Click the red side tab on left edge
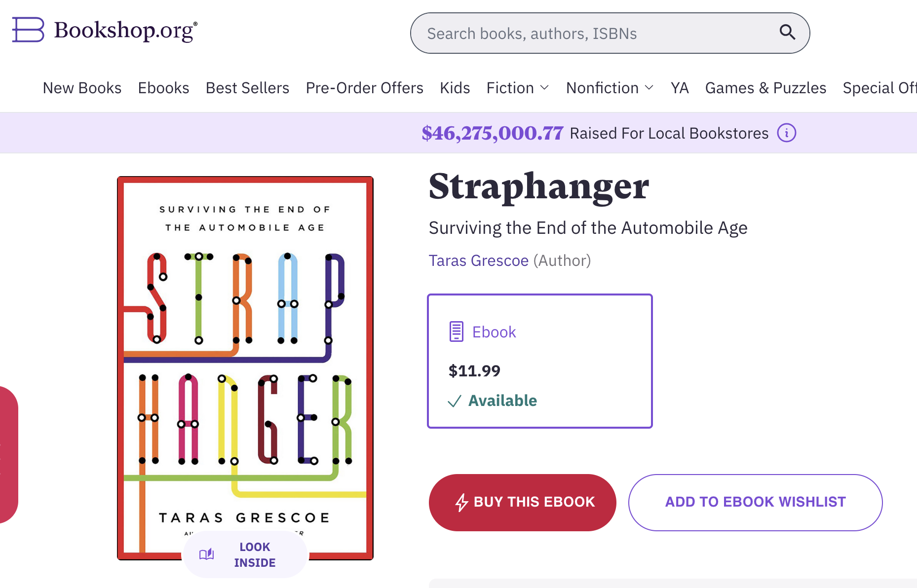This screenshot has width=917, height=588. 8,454
